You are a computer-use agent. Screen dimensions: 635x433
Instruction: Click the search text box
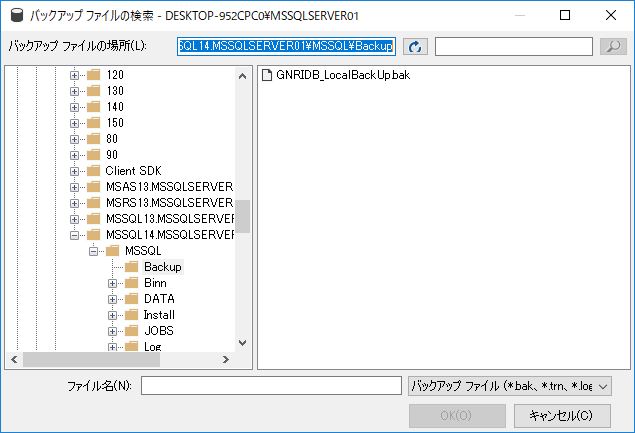pos(515,47)
